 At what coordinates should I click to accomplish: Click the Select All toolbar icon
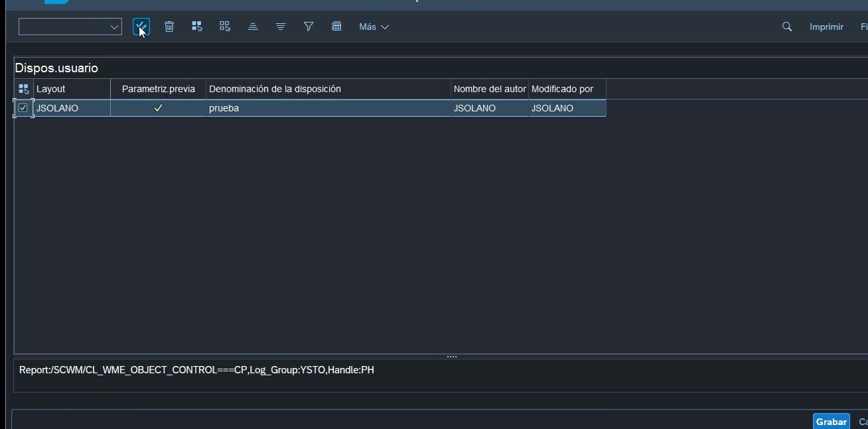[x=197, y=27]
